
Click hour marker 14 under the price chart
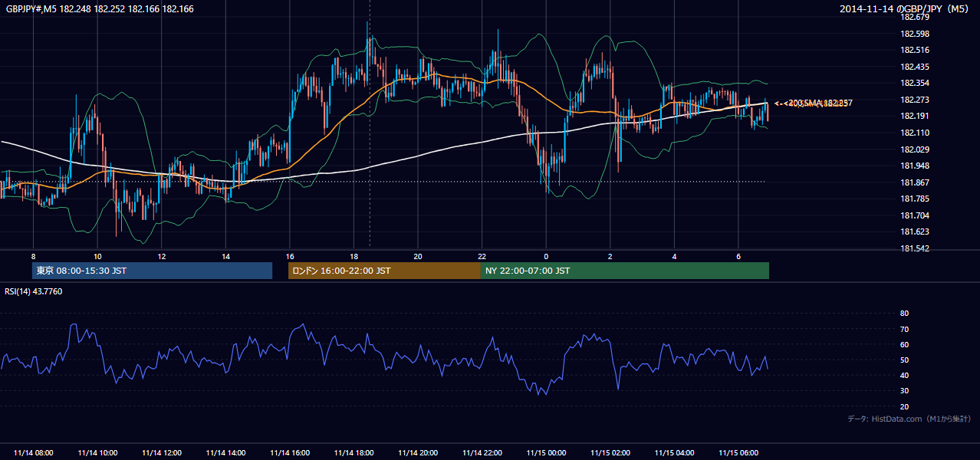point(225,256)
